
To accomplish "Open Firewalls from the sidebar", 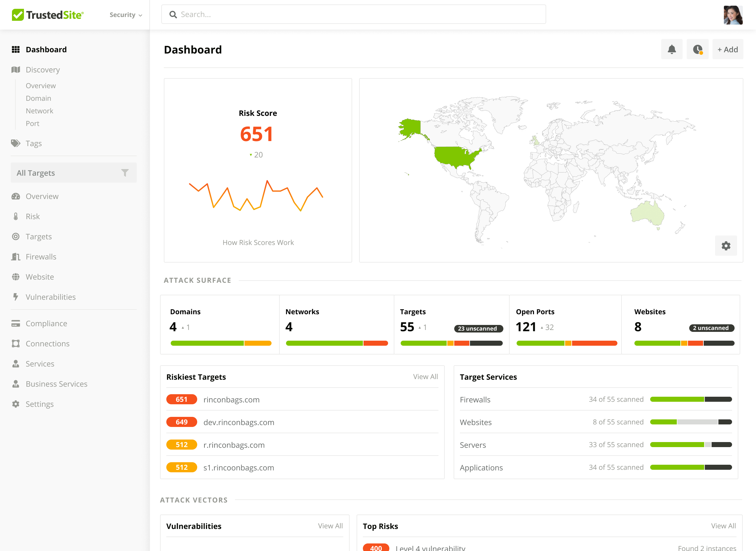I will [41, 257].
